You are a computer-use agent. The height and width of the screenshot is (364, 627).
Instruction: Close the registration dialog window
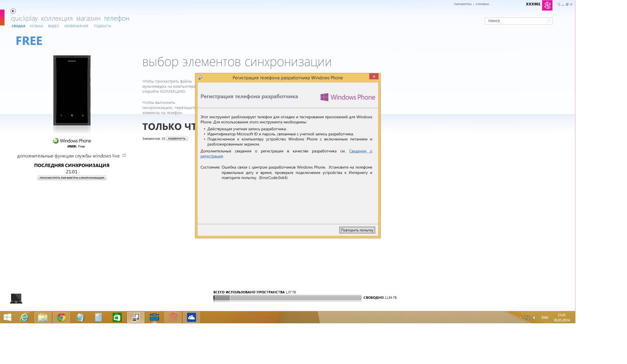point(374,77)
